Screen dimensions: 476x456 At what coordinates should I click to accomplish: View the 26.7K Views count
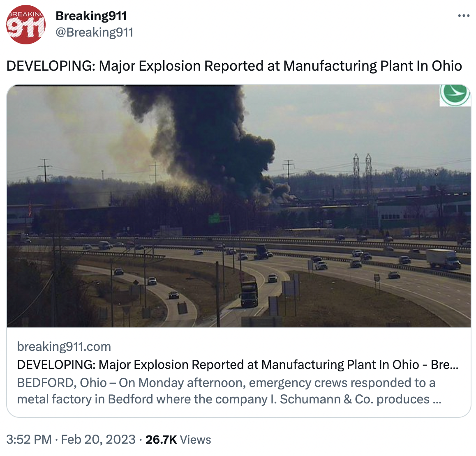pos(178,439)
